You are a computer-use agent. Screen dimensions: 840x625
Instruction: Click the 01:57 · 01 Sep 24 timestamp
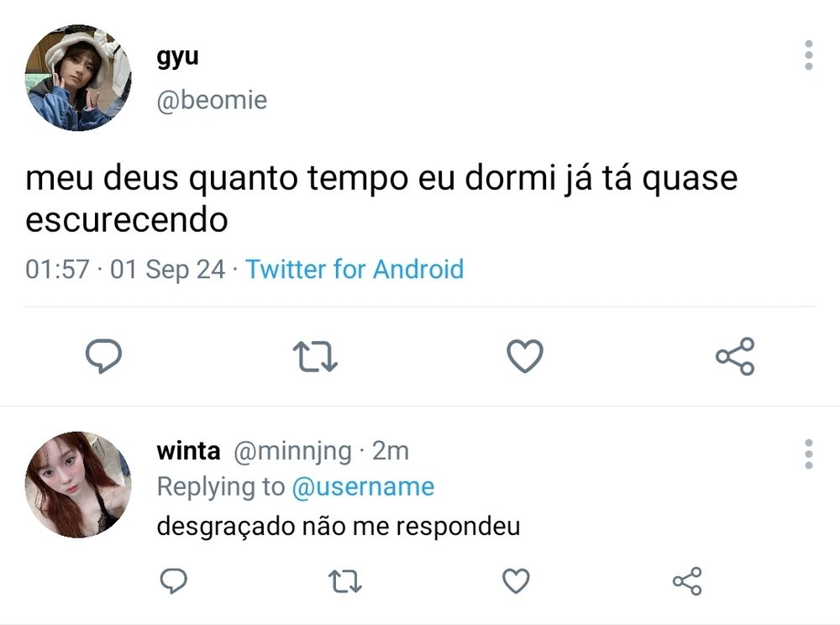125,270
